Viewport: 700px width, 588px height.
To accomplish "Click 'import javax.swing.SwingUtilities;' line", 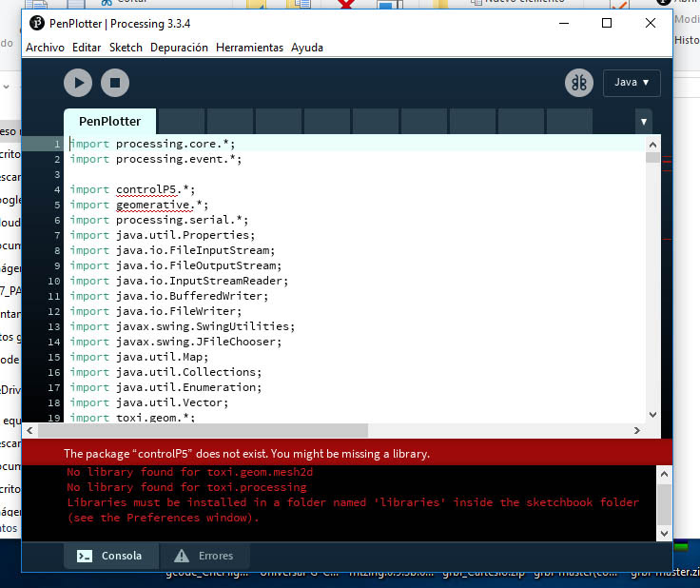I will click(x=183, y=326).
